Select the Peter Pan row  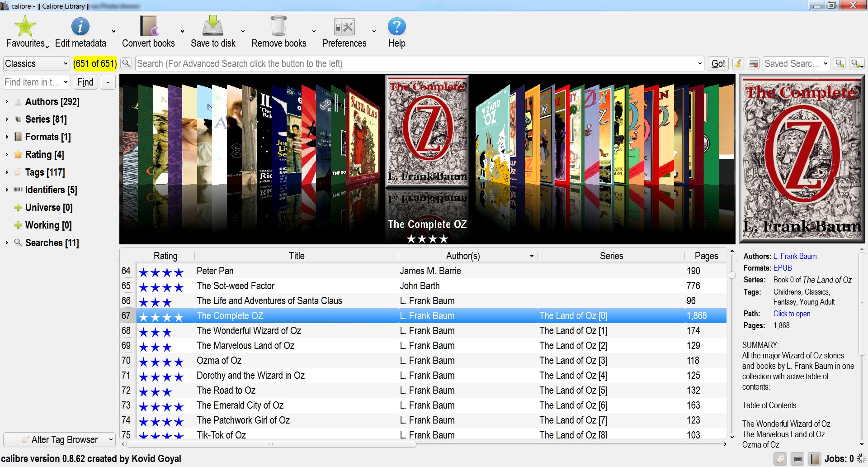pos(423,271)
